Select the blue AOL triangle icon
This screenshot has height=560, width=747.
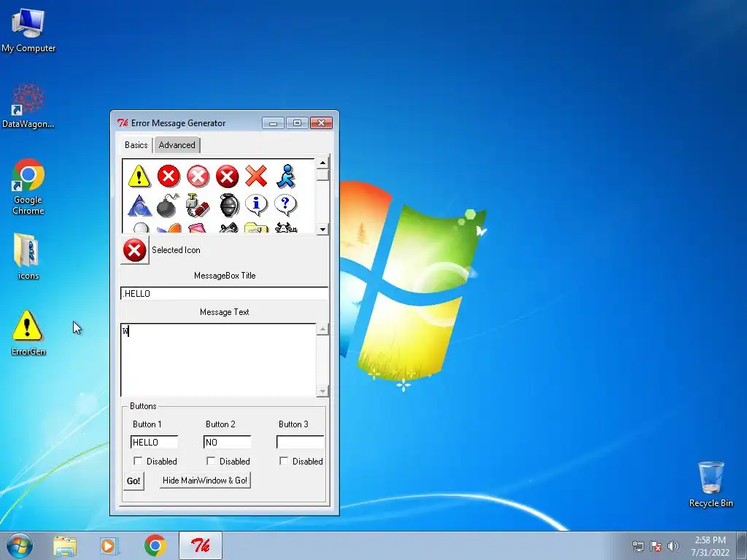coord(139,206)
